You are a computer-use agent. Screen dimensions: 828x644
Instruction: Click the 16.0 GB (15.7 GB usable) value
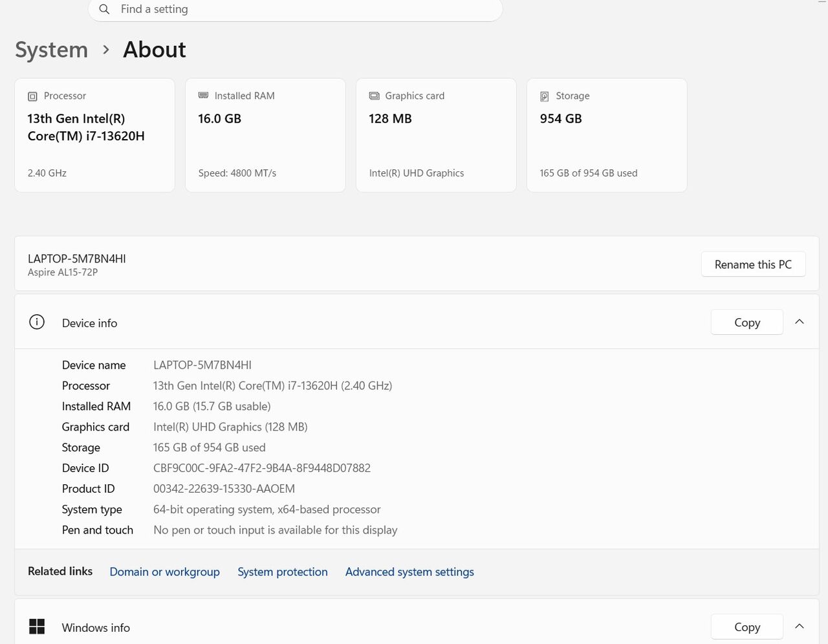point(212,407)
